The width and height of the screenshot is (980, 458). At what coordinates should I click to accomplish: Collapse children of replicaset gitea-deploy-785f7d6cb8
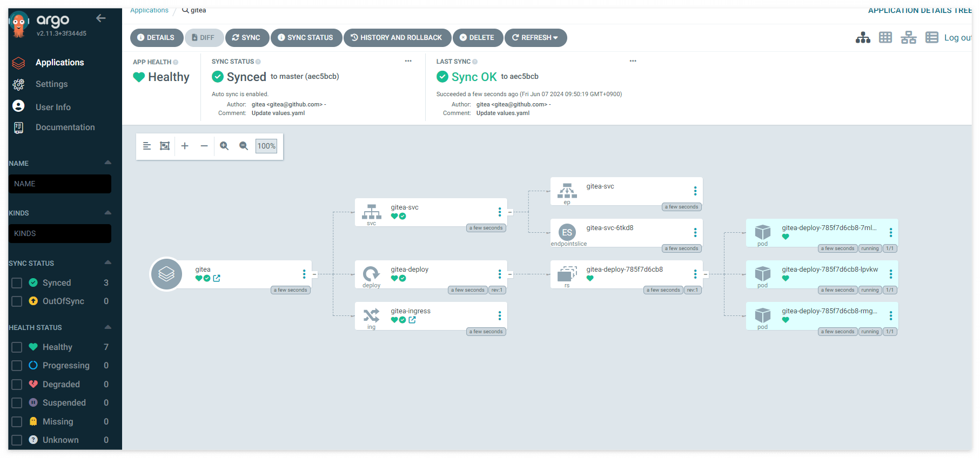pyautogui.click(x=706, y=274)
